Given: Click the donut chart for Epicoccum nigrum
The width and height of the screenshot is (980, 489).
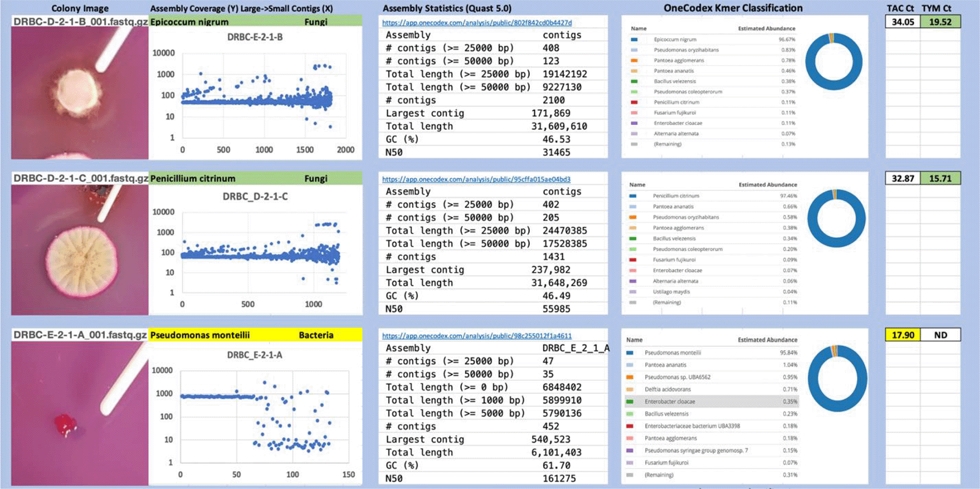Looking at the screenshot, I should 834,62.
